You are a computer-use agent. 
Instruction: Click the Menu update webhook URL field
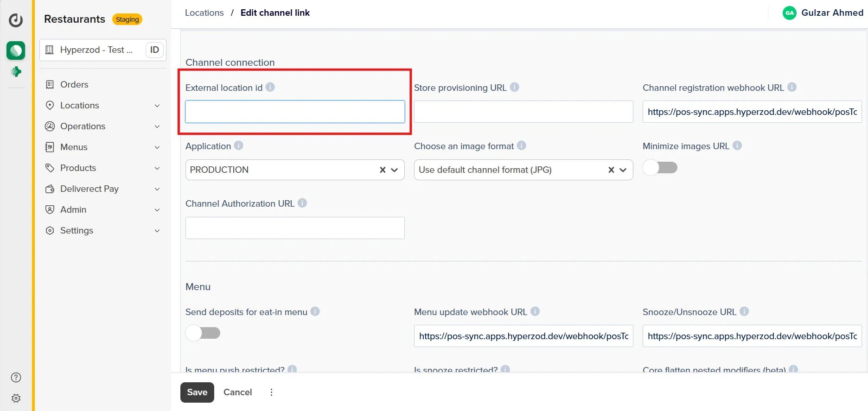point(523,336)
